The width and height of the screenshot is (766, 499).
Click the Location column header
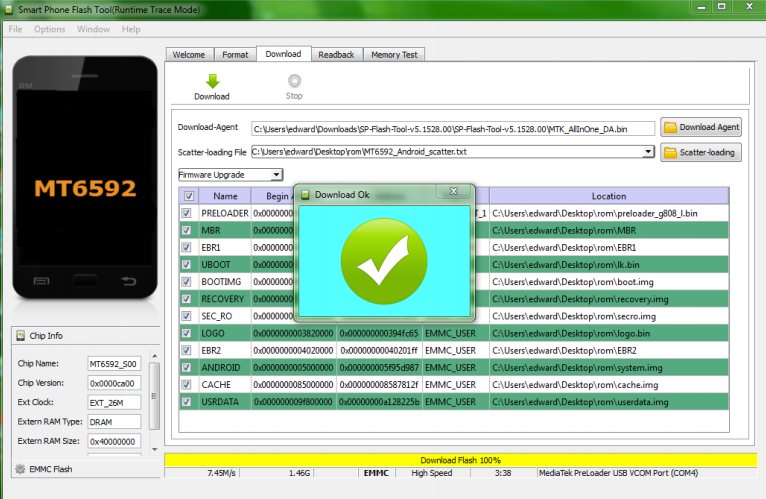coord(609,196)
